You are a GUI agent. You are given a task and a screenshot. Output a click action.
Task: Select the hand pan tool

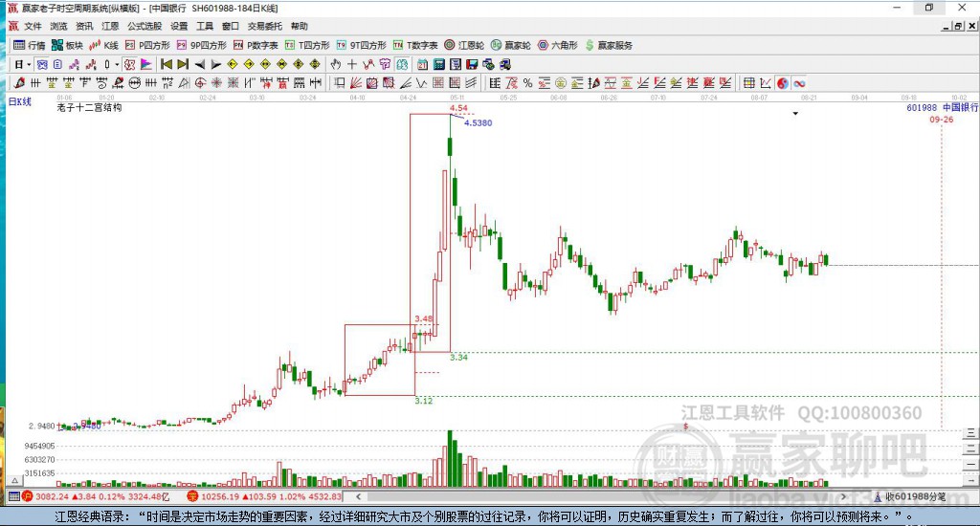[x=336, y=64]
